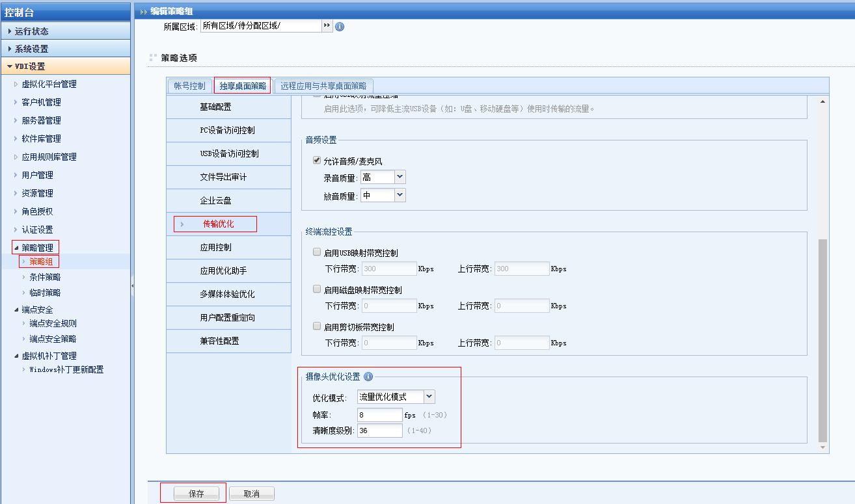
Task: Select 兼容性配置 menu item
Action: [x=228, y=341]
